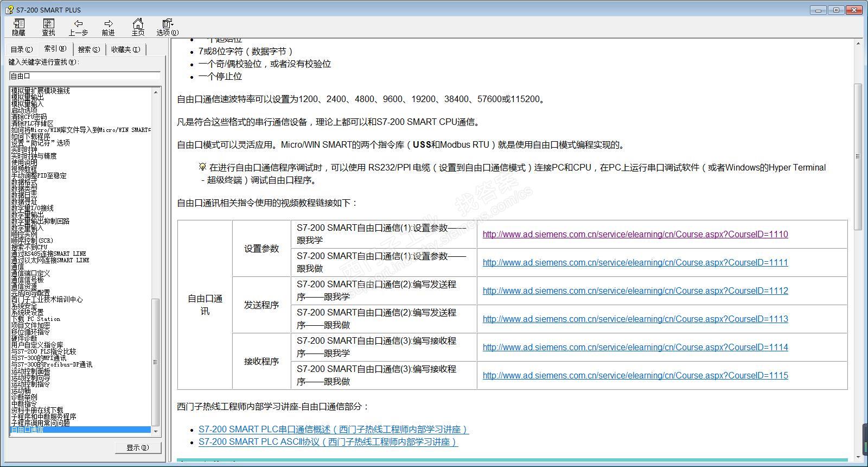This screenshot has height=467, width=868.
Task: Open the 搜索 search tab
Action: click(89, 49)
